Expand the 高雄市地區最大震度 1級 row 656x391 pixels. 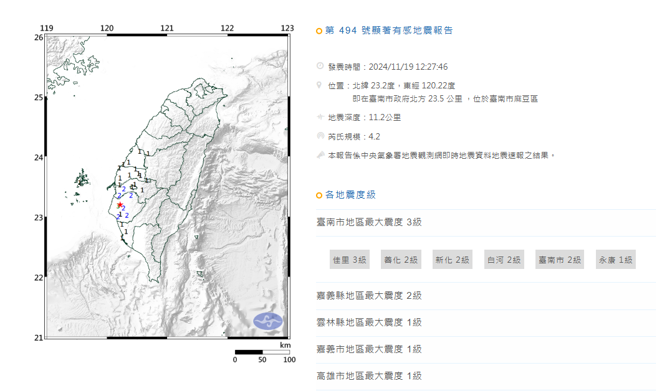[486, 376]
